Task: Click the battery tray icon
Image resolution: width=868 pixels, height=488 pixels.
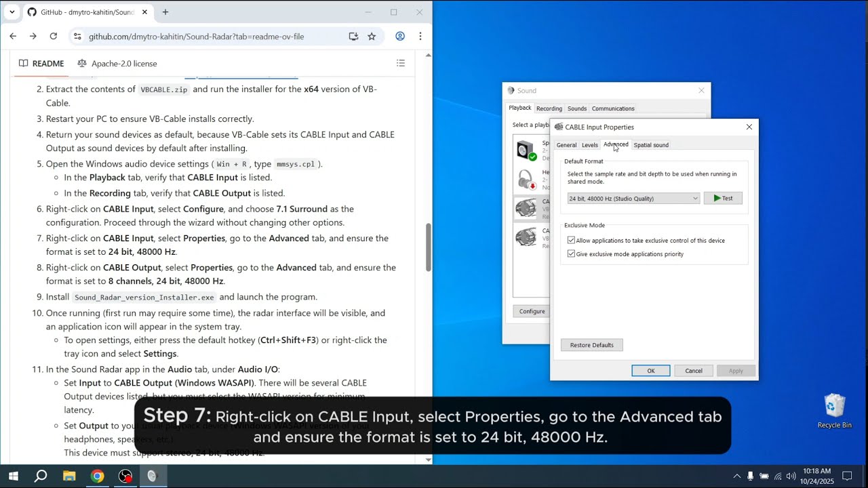Action: [764, 476]
